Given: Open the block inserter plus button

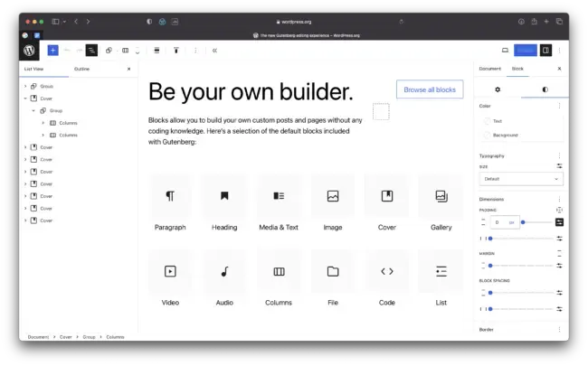Looking at the screenshot, I should coord(52,51).
